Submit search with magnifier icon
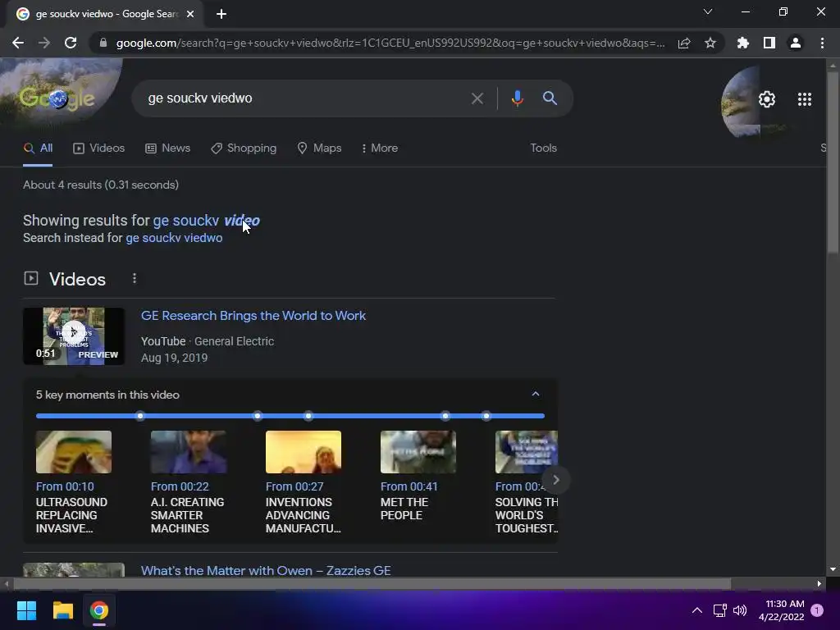Image resolution: width=840 pixels, height=630 pixels. tap(550, 98)
